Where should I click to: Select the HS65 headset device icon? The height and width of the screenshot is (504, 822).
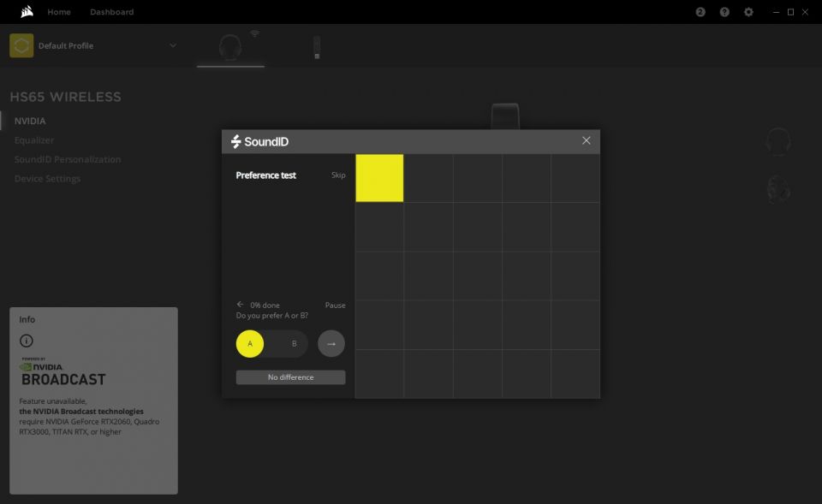[x=230, y=47]
